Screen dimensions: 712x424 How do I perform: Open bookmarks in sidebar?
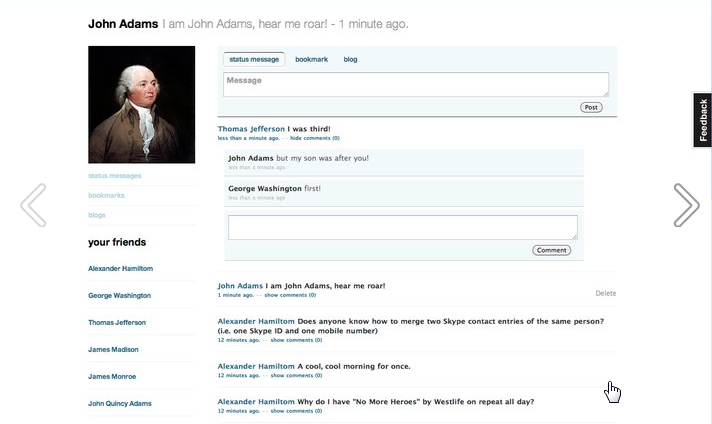tap(106, 195)
